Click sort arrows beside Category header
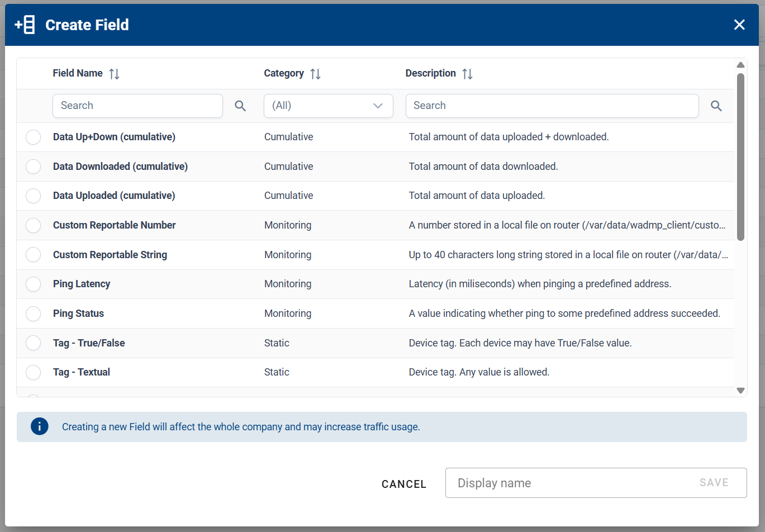Viewport: 765px width, 532px height. pyautogui.click(x=315, y=73)
